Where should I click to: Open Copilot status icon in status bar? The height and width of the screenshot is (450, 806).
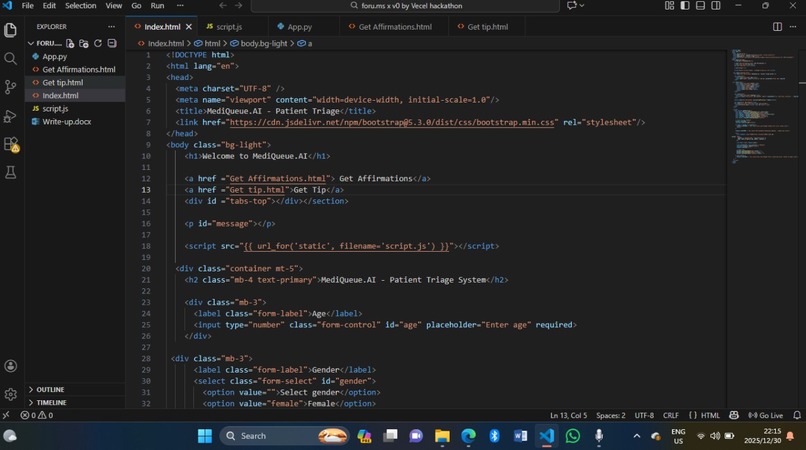click(x=734, y=416)
